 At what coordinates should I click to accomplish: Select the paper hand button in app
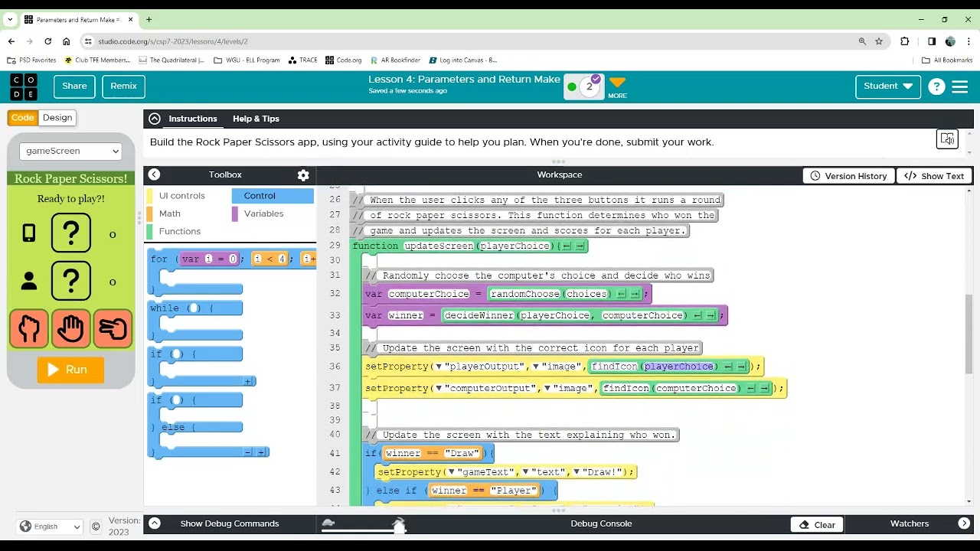70,329
